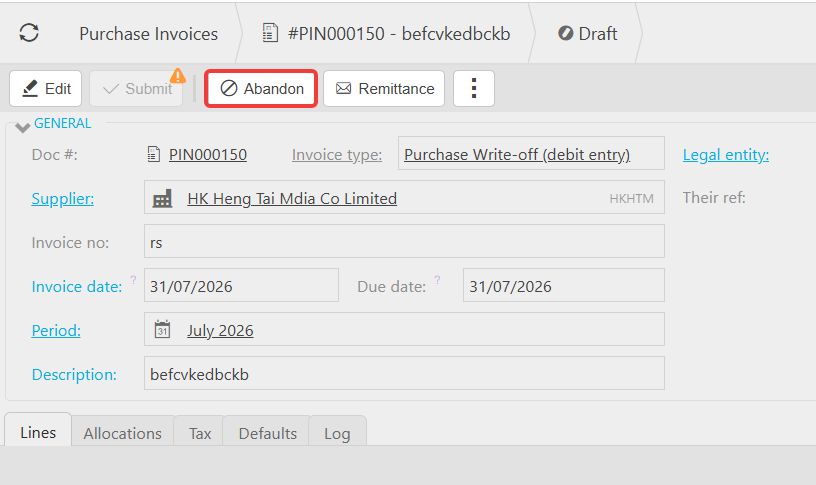
Task: Open the three-dot more actions menu
Action: [x=474, y=88]
